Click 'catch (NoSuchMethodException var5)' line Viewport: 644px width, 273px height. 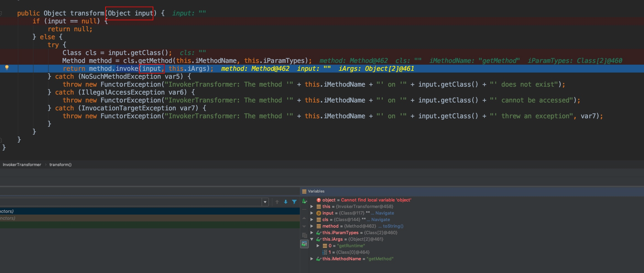(x=119, y=77)
